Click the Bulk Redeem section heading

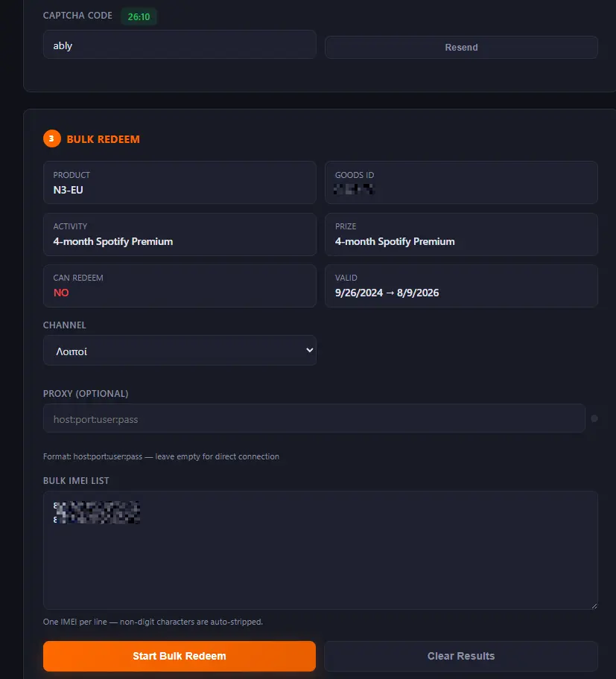103,139
